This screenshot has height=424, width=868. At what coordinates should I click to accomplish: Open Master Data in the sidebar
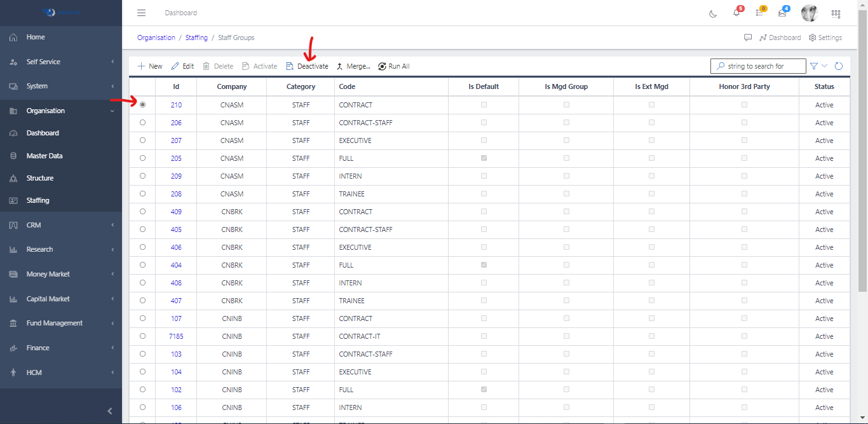(44, 156)
